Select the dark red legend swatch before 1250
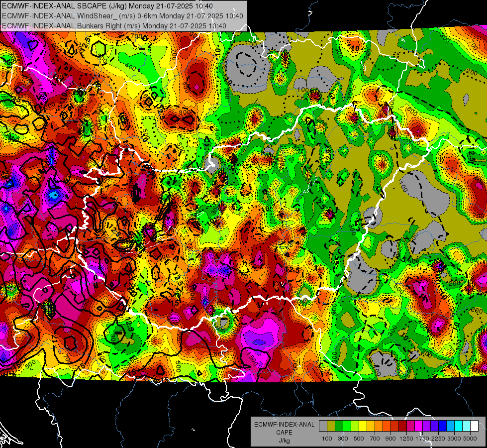Image resolution: width=487 pixels, height=448 pixels. point(402,426)
